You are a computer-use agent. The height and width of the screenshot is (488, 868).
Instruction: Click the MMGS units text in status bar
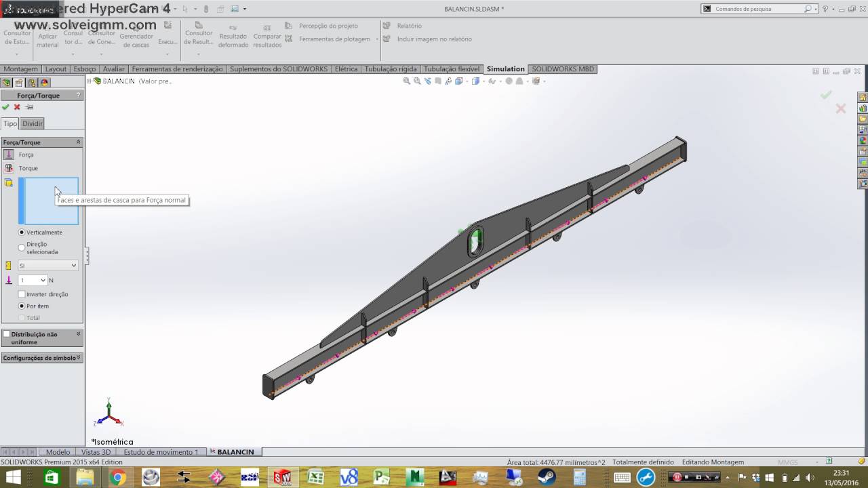pyautogui.click(x=788, y=462)
